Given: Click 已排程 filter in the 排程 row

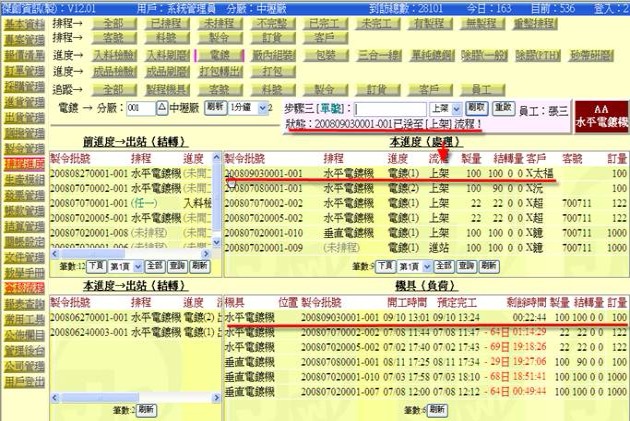Looking at the screenshot, I should (163, 22).
